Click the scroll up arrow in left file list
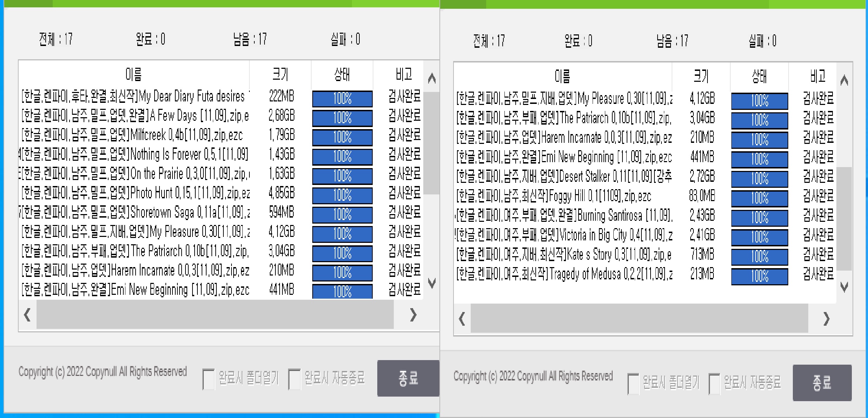The image size is (868, 418). coord(432,78)
